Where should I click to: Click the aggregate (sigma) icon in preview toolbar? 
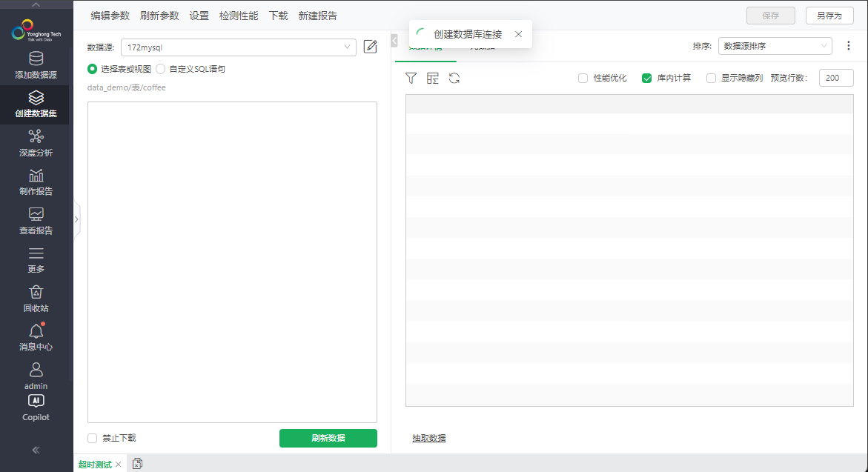[432, 78]
